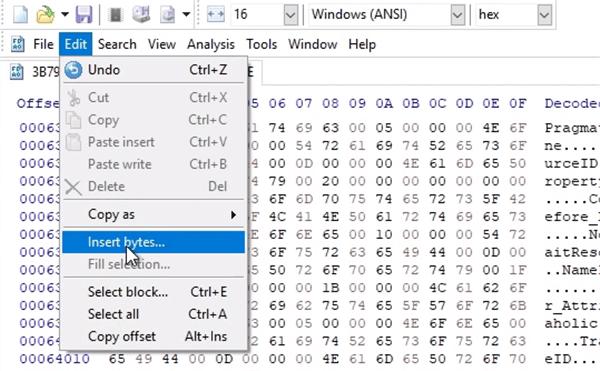Click hex byte 4C in the 'efore_' row

pyautogui.click(x=277, y=217)
